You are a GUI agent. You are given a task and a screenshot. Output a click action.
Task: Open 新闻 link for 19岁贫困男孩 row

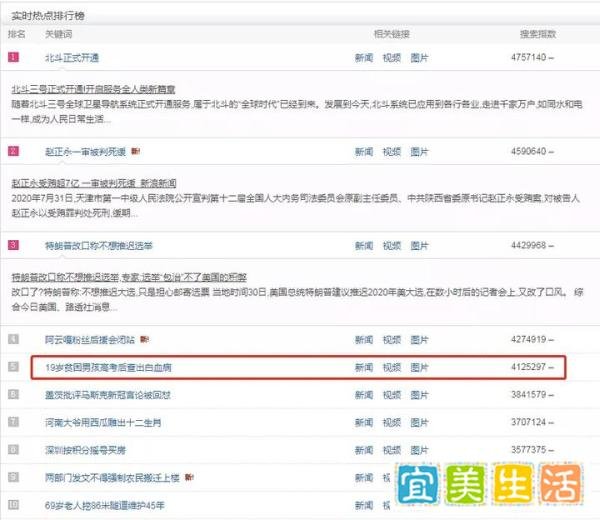pyautogui.click(x=364, y=368)
